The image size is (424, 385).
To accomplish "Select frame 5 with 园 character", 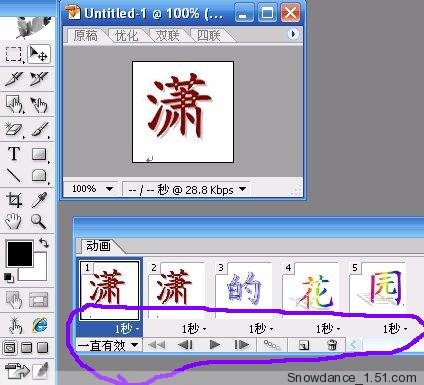I will tap(378, 290).
